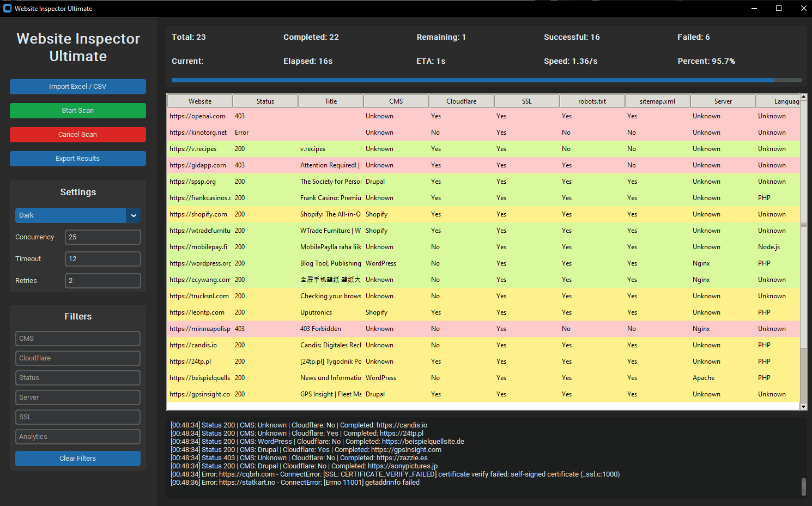This screenshot has width=812, height=506.
Task: Sort by the CMS column header
Action: coord(396,101)
